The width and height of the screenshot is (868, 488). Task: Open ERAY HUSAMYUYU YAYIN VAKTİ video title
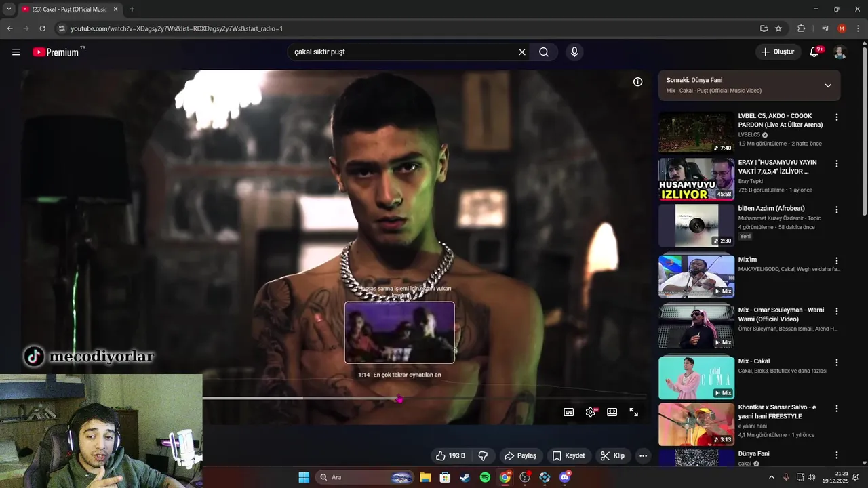tap(778, 167)
